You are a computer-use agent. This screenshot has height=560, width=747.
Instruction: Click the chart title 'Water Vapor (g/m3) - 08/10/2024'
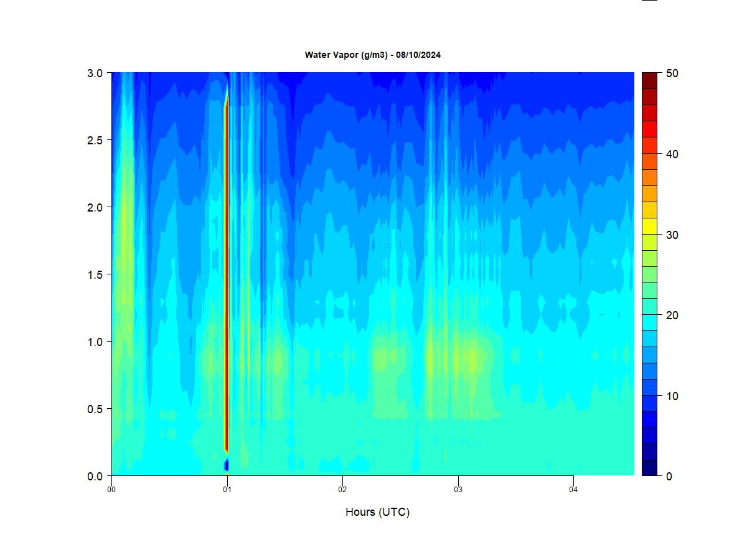(x=372, y=55)
